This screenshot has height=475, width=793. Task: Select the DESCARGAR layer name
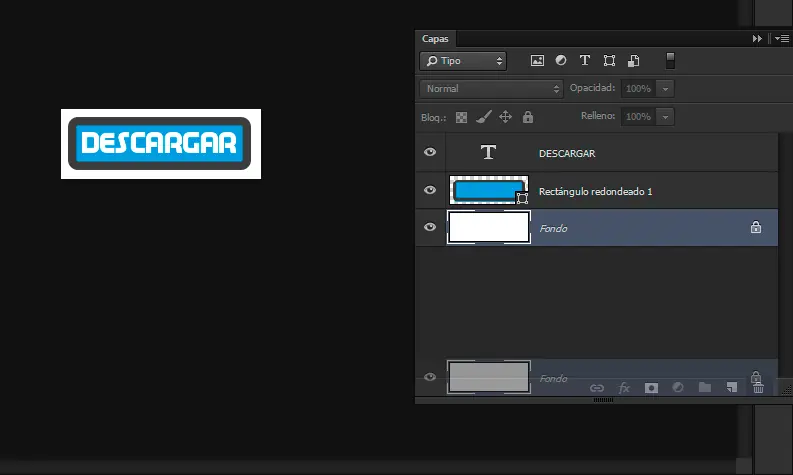tap(567, 153)
